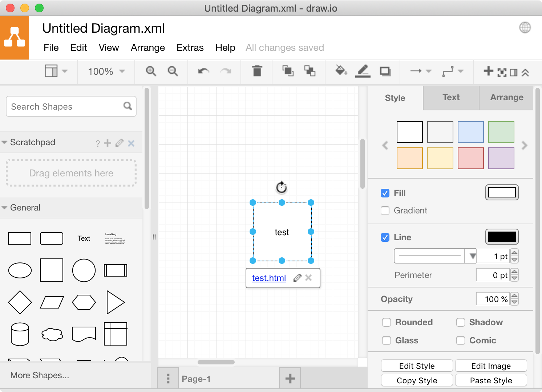Disable the Fill checkbox

385,193
